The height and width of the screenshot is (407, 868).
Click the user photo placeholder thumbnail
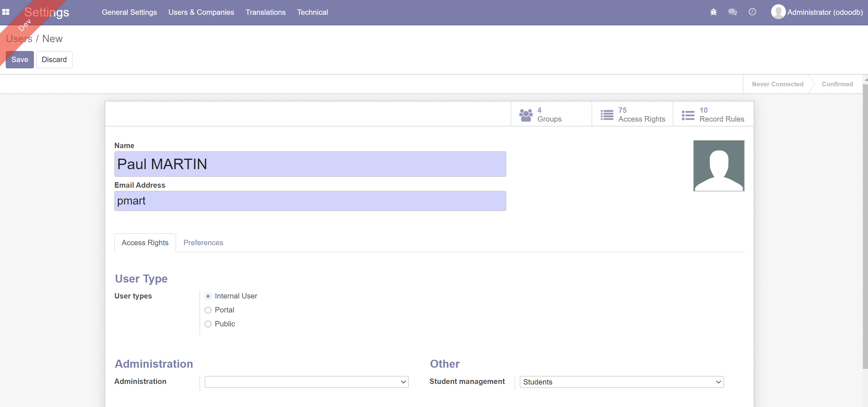718,166
